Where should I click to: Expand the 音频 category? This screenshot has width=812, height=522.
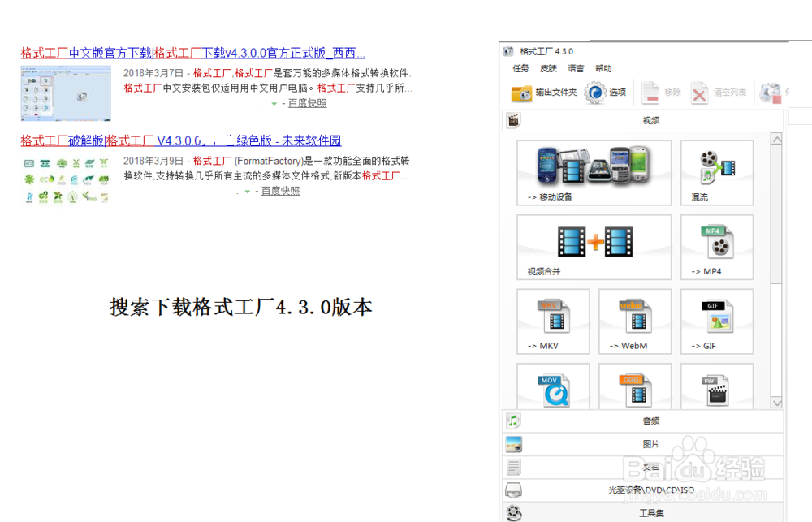[x=642, y=421]
